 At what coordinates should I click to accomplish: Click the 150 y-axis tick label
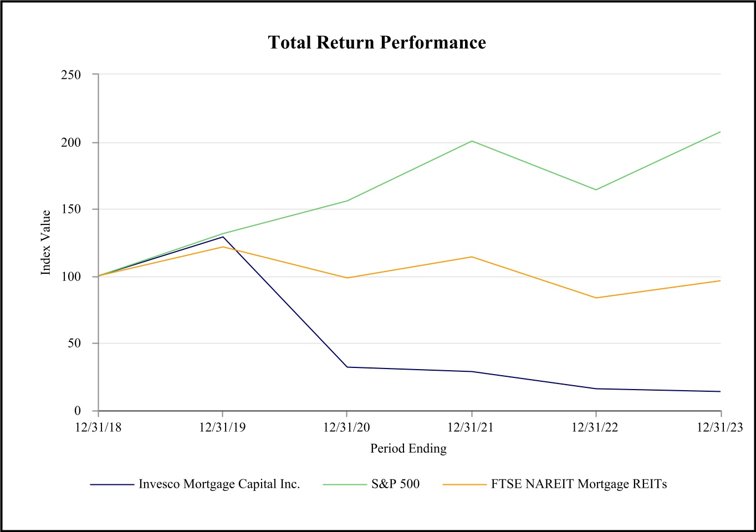tap(71, 209)
